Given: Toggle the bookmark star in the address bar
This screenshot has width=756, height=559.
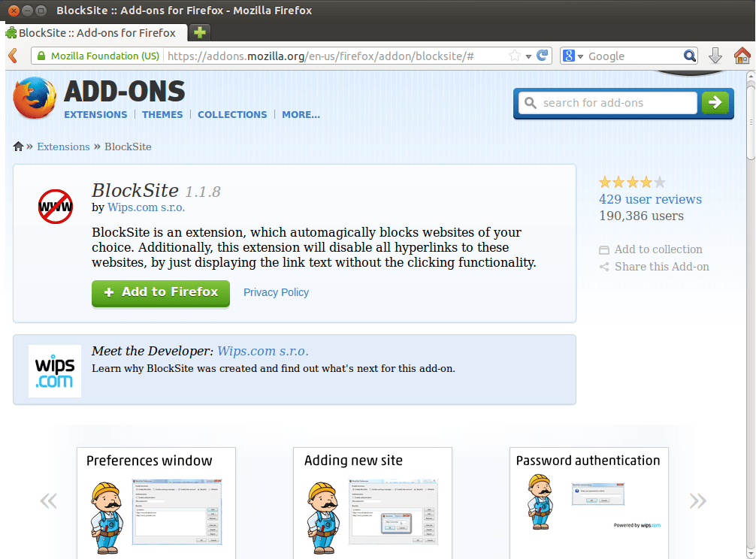Looking at the screenshot, I should click(515, 55).
